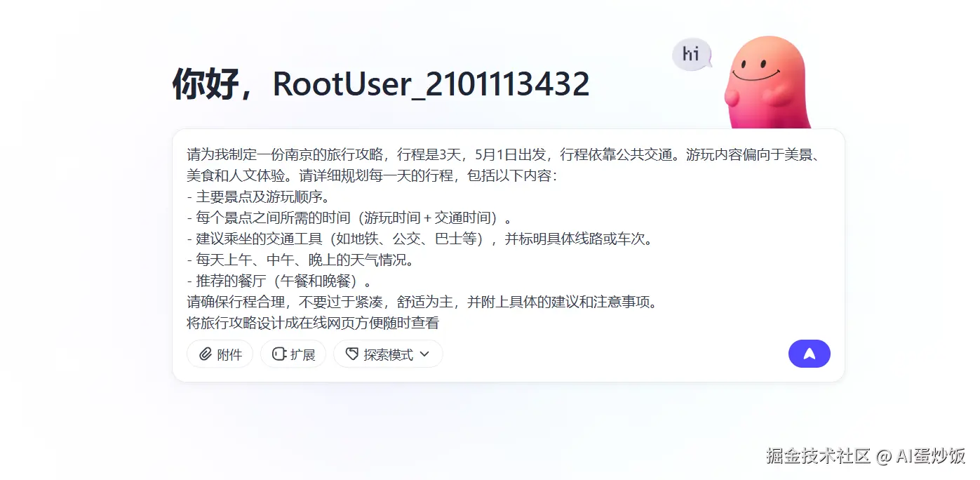980x480 pixels.
Task: Place cursor in line 主要景点及游玩顺序
Action: point(258,196)
